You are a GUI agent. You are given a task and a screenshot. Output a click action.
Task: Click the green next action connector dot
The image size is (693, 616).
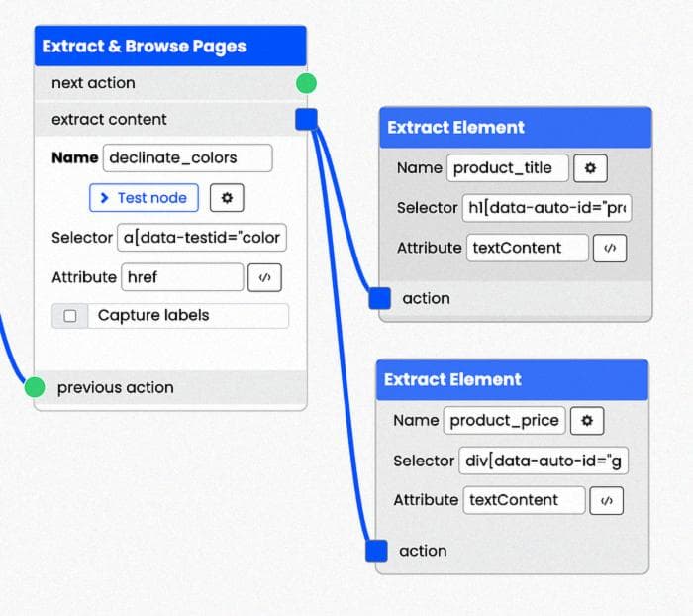tap(306, 83)
